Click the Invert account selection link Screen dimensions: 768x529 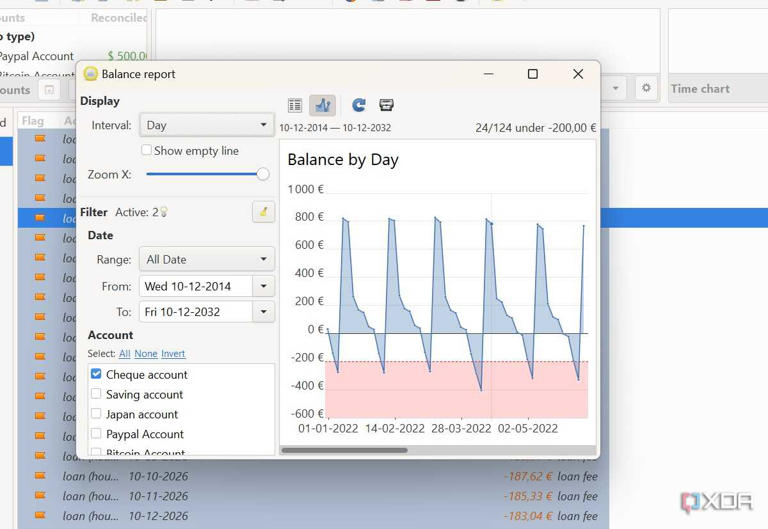(173, 354)
